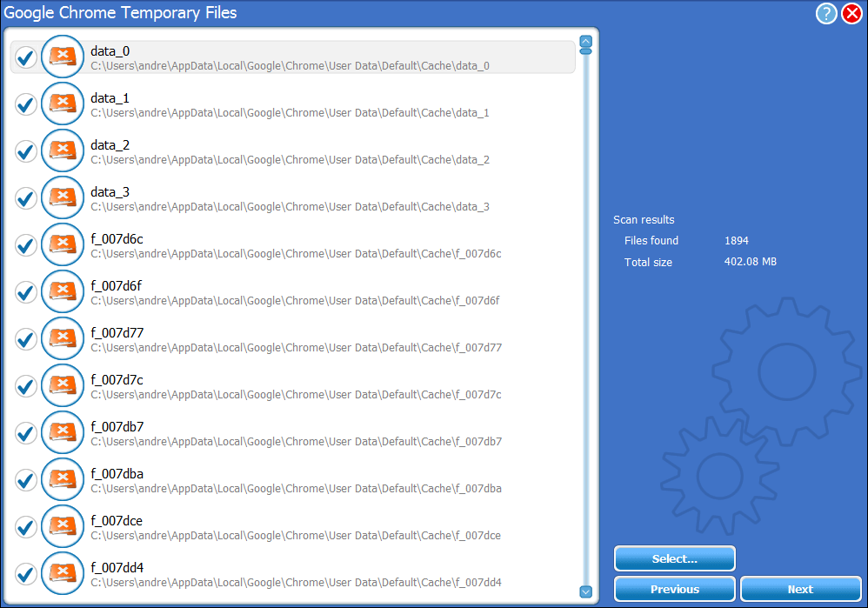Go back with the Previous button
The image size is (868, 608).
[674, 589]
